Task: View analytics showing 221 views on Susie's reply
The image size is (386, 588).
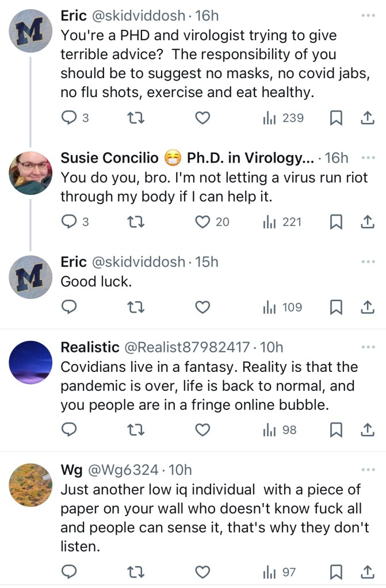Action: click(282, 221)
